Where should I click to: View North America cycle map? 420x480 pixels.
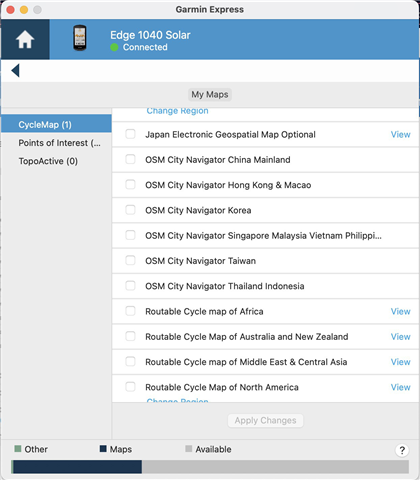point(400,387)
